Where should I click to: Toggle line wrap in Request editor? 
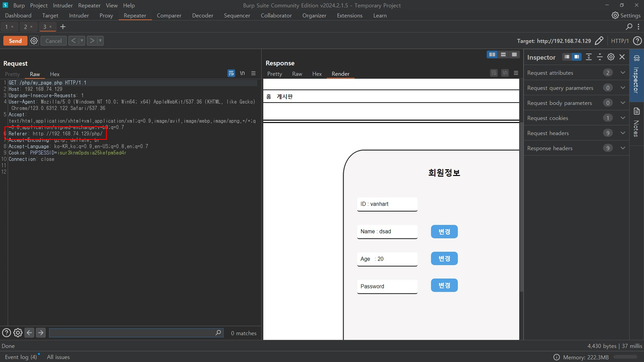click(x=231, y=73)
